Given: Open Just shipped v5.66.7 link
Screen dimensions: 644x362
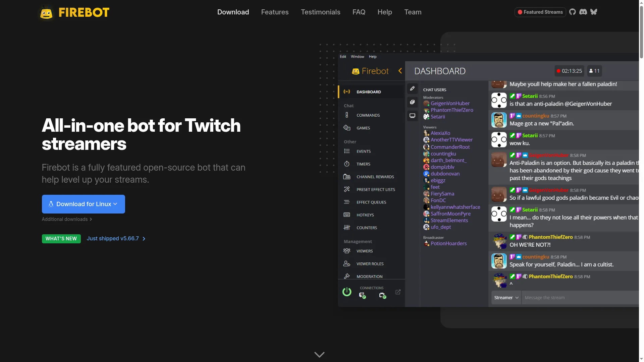Looking at the screenshot, I should [x=116, y=239].
